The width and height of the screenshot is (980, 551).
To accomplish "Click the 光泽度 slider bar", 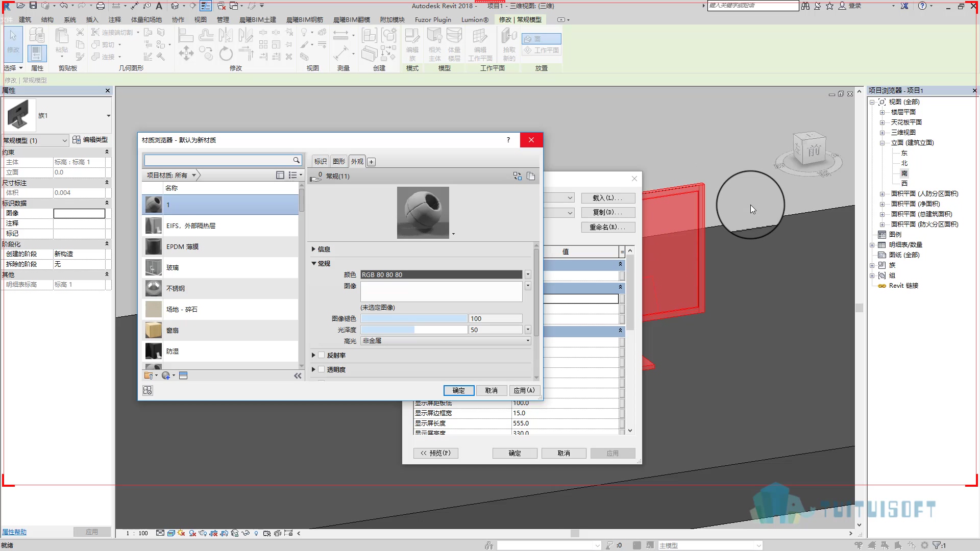I will tap(414, 330).
